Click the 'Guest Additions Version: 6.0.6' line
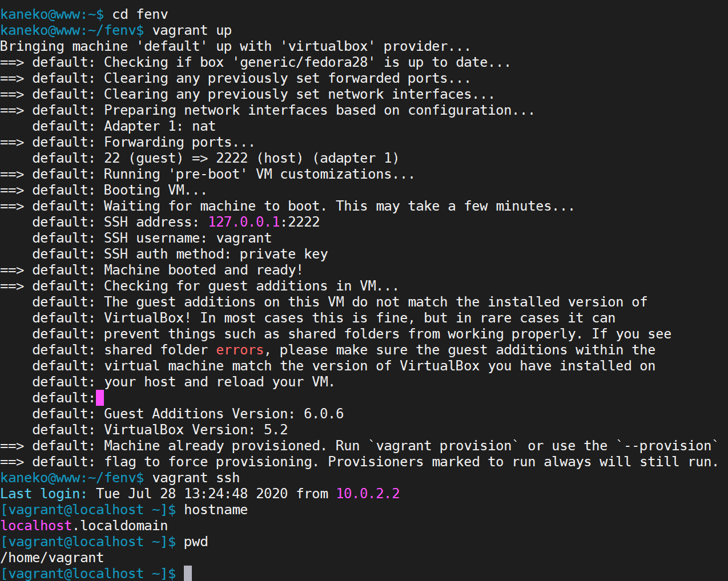Viewport: 728px width, 581px height. [224, 414]
